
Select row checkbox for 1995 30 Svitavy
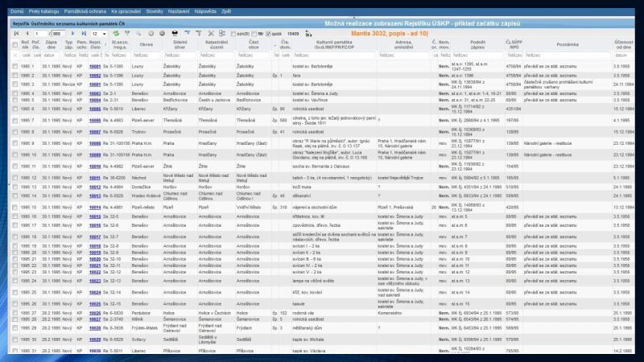(x=15, y=339)
